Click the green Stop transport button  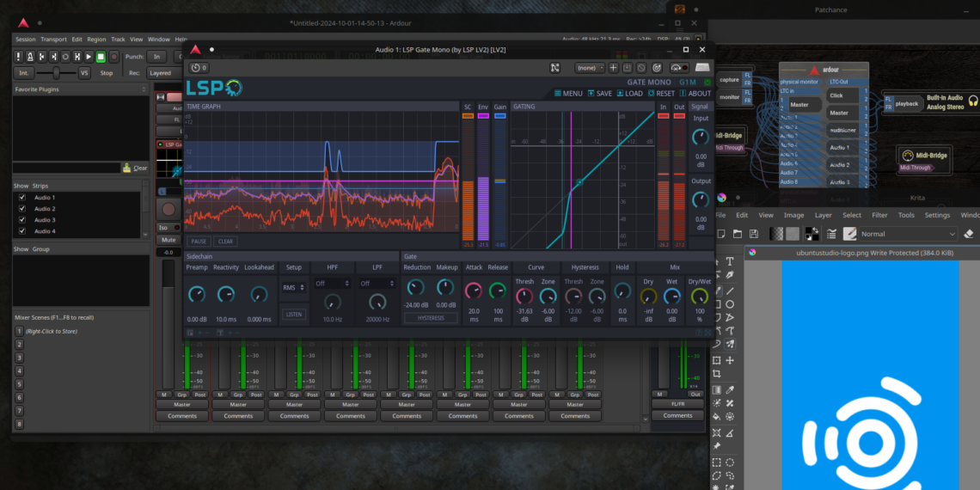(x=101, y=57)
